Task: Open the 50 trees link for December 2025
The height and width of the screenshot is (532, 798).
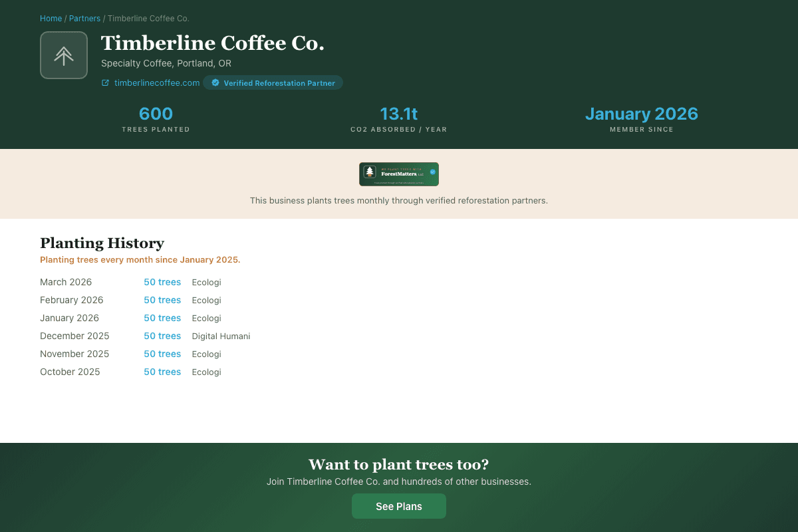Action: [x=162, y=336]
